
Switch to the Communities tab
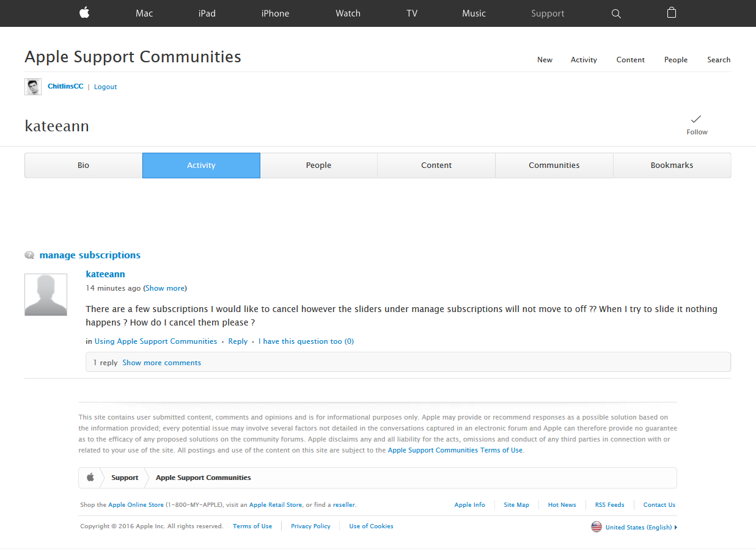(554, 165)
